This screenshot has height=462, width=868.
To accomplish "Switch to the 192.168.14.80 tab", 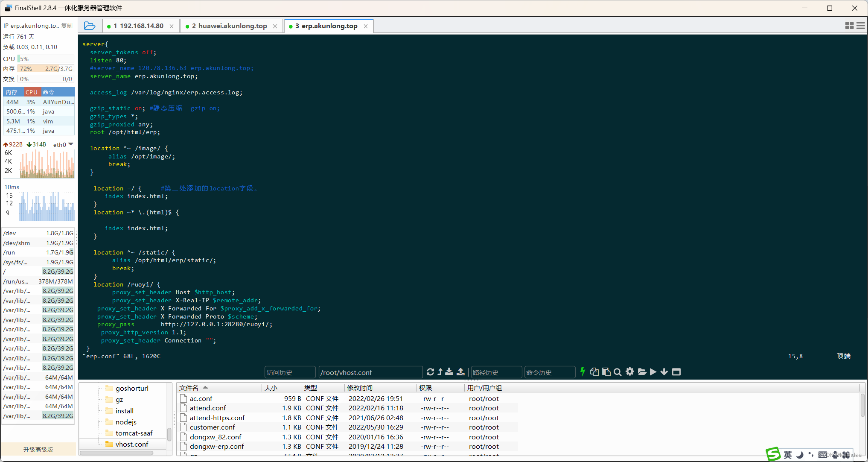I will click(x=139, y=26).
